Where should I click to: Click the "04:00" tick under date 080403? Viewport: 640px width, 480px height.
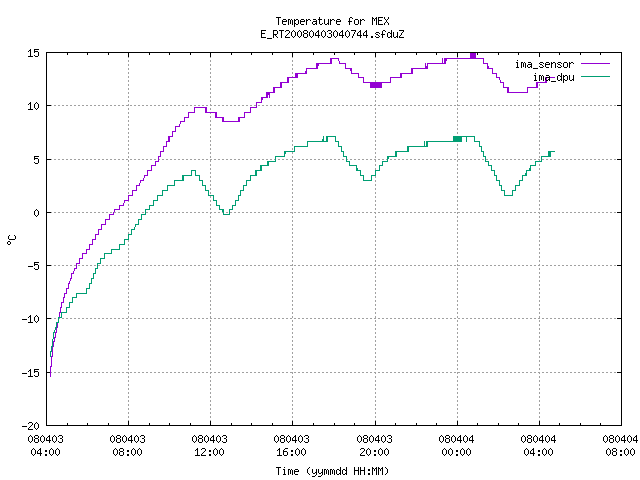(x=46, y=452)
